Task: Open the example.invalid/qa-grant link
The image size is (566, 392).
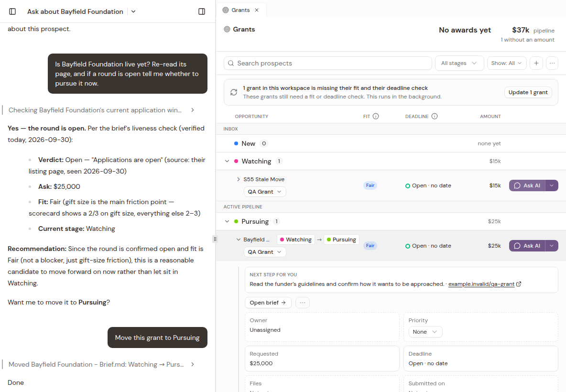Action: click(484, 284)
